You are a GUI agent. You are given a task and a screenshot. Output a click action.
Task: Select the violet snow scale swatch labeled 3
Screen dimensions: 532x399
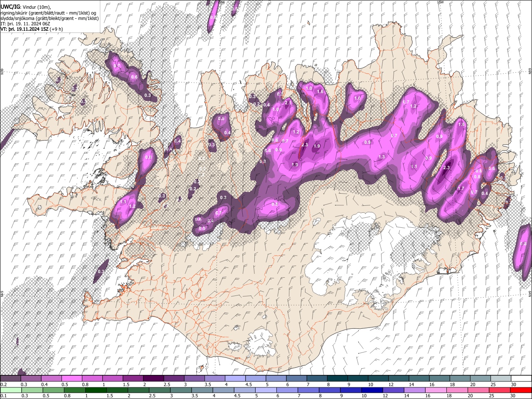click(194, 378)
